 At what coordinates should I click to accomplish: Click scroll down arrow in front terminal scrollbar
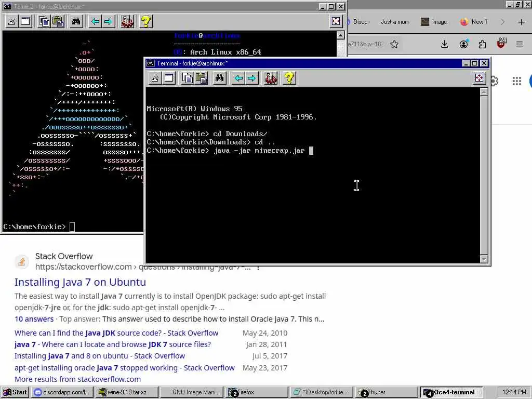tap(484, 259)
